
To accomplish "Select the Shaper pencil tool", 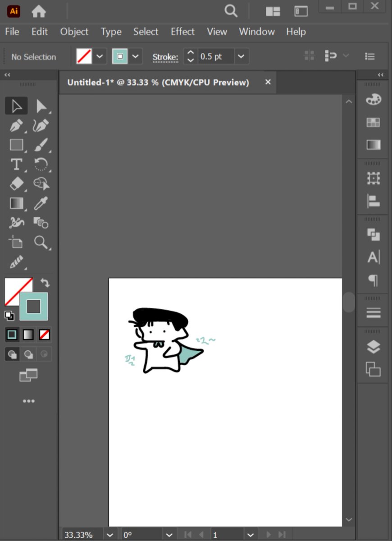I will coord(17,261).
